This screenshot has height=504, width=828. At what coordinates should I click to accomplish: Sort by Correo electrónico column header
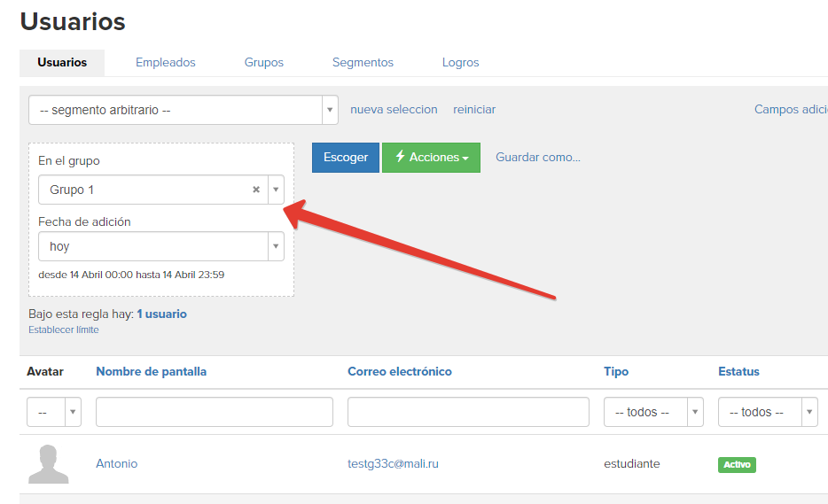click(400, 371)
